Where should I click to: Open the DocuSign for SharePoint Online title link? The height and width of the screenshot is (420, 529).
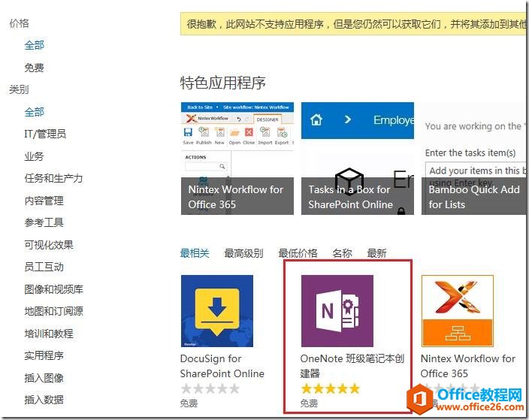(222, 366)
